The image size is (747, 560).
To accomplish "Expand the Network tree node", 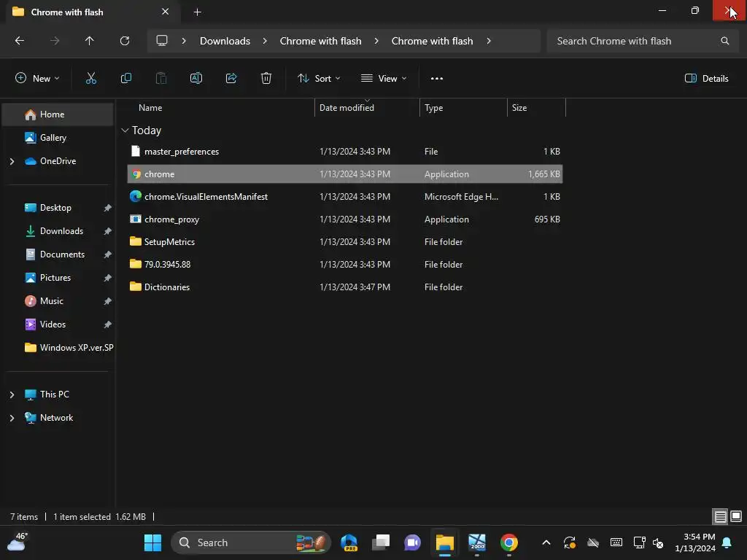I will tap(12, 418).
